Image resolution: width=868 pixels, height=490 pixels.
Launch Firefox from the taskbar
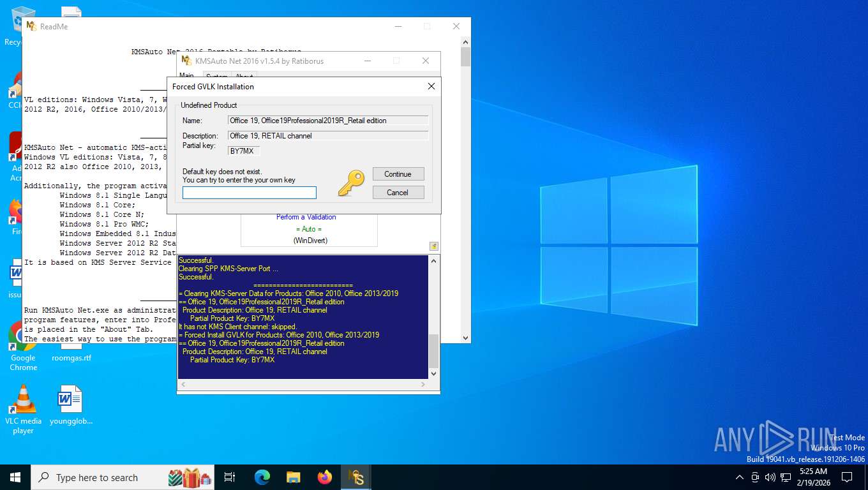[324, 477]
